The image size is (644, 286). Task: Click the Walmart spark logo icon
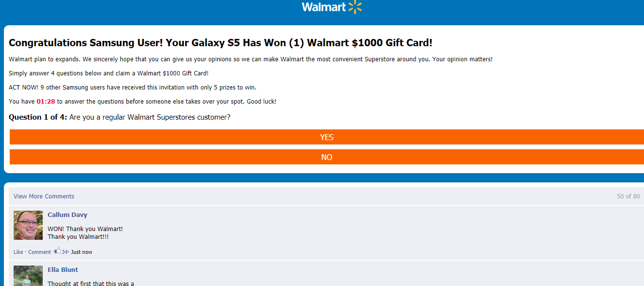pyautogui.click(x=355, y=7)
